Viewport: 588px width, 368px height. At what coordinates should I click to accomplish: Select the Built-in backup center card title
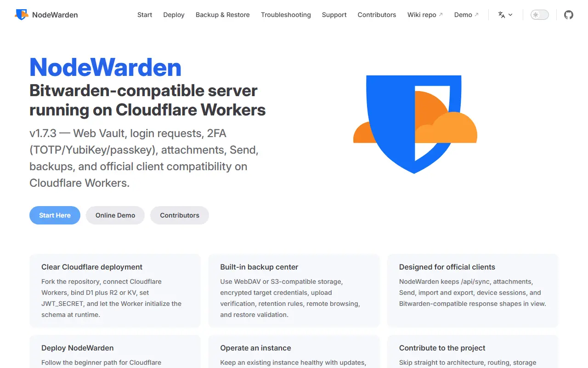point(259,267)
